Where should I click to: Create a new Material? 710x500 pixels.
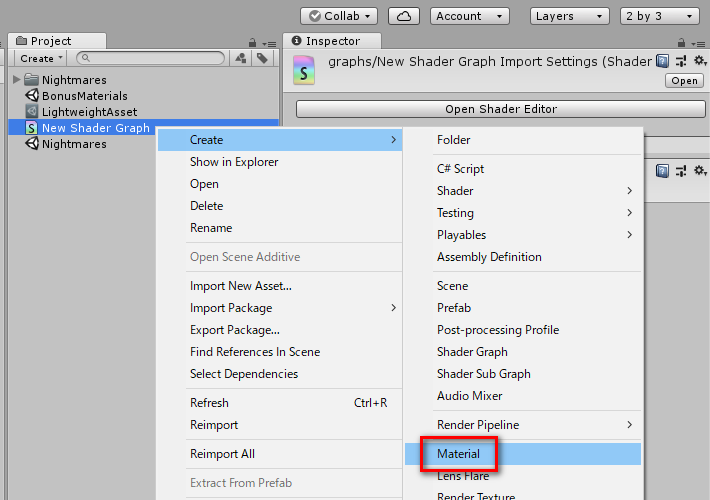[523, 454]
